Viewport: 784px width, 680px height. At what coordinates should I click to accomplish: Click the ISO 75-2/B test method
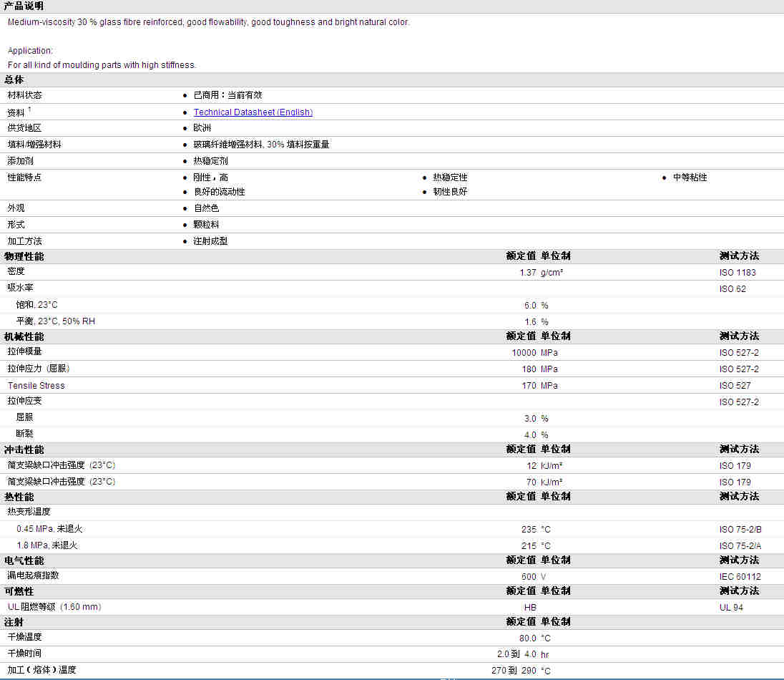[740, 530]
